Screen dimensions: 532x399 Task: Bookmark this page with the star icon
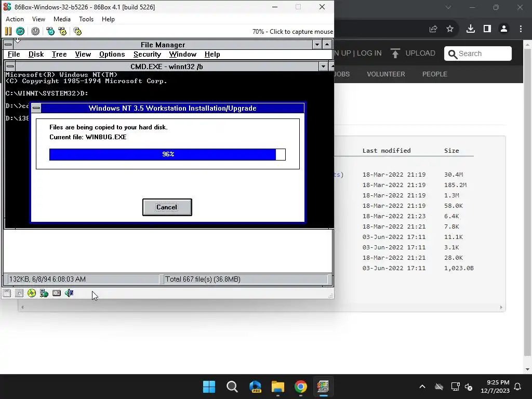(450, 29)
